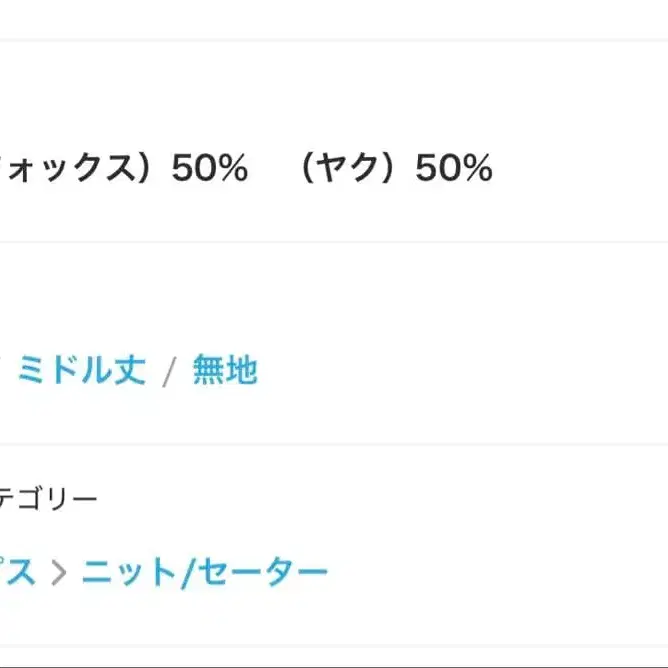Click the empty space right of ニット/セーター
Viewport: 668px width, 668px height.
tap(500, 573)
